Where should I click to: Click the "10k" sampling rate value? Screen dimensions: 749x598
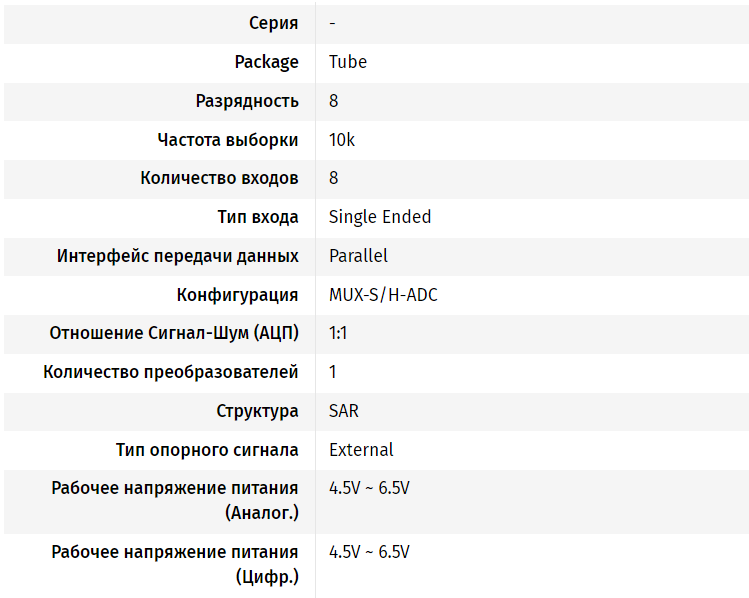[342, 140]
